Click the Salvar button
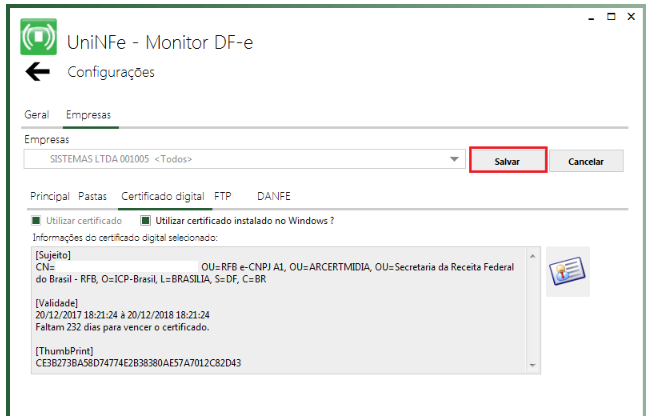Viewport: 650px width, 416px height. (508, 160)
